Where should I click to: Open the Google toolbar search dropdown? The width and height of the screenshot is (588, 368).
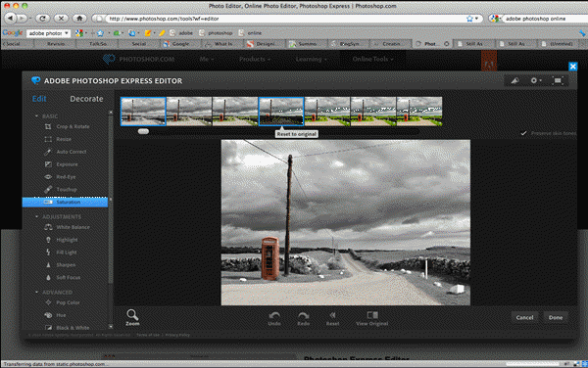[67, 33]
